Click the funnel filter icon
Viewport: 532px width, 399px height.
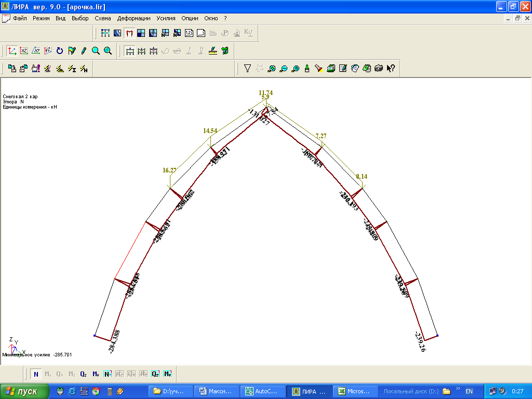pyautogui.click(x=247, y=69)
